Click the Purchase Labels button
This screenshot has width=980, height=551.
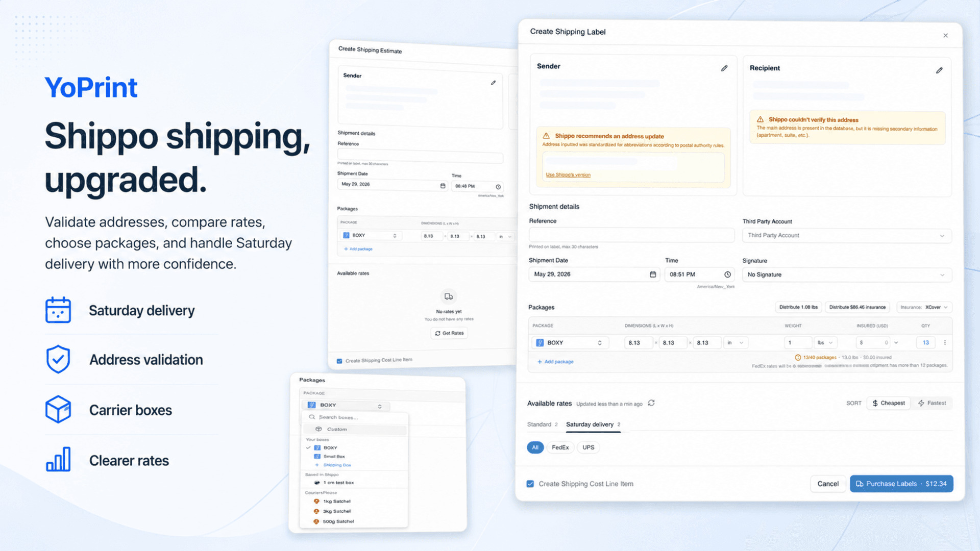tap(901, 484)
